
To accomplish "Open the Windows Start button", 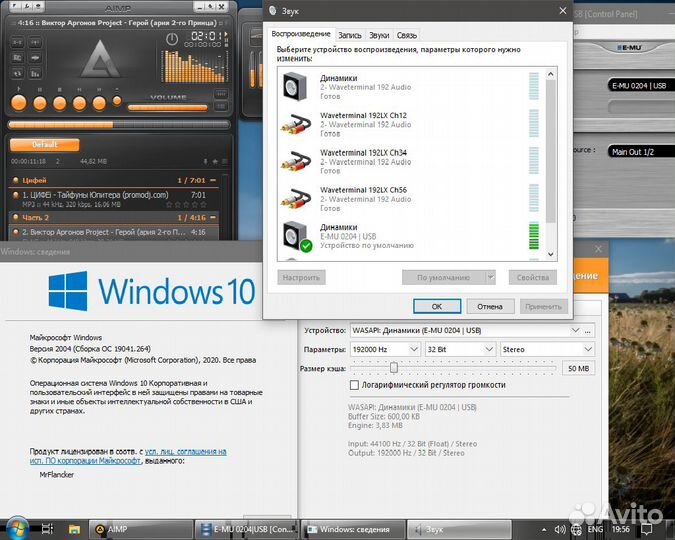I will [16, 529].
